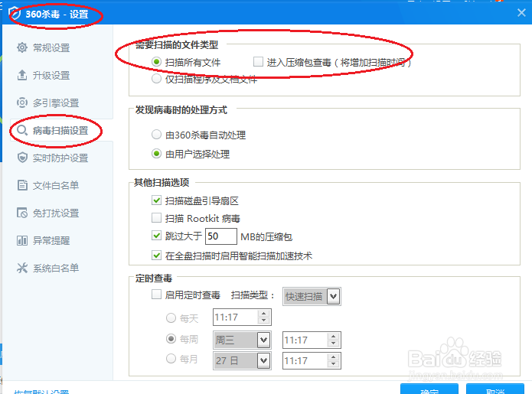Increase weekly time with up spinner
The height and width of the screenshot is (394, 532).
click(333, 337)
